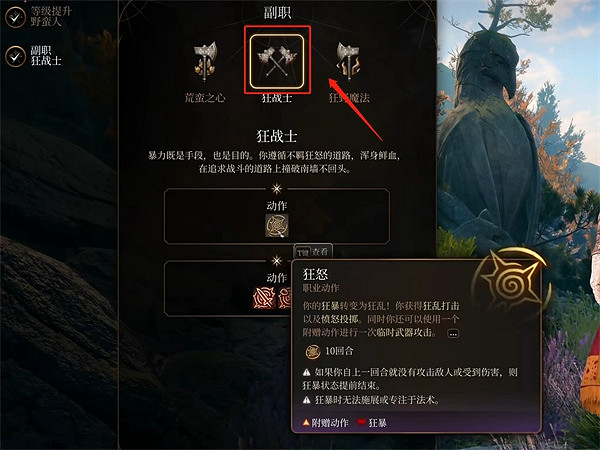Click the partially hidden second red action icon
The image size is (600, 450).
click(285, 298)
